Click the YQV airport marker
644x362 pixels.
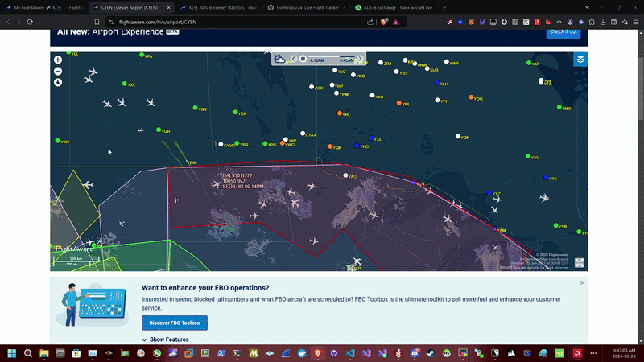pos(195,108)
